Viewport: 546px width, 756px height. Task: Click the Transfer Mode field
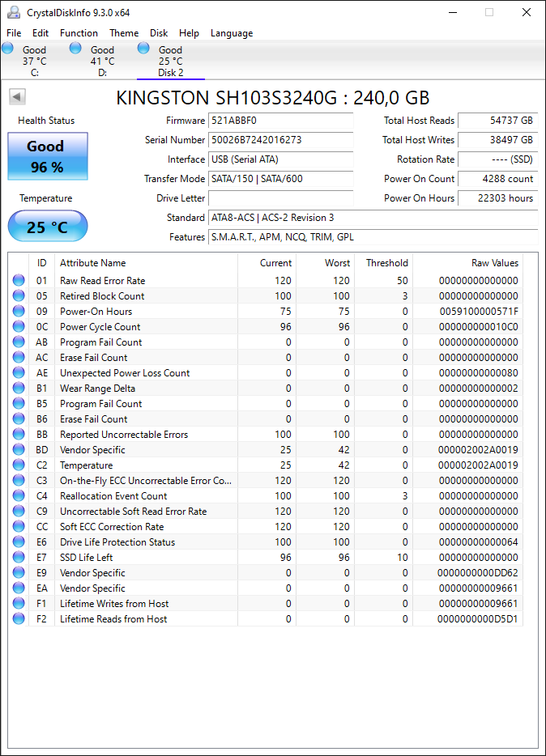pyautogui.click(x=281, y=178)
